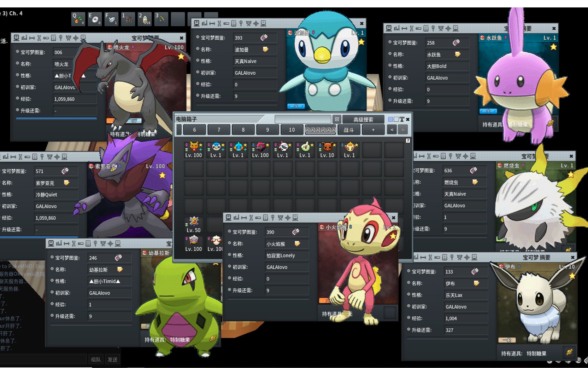Switch PC box to filled-square view mode
The width and height of the screenshot is (588, 368).
pyautogui.click(x=390, y=119)
